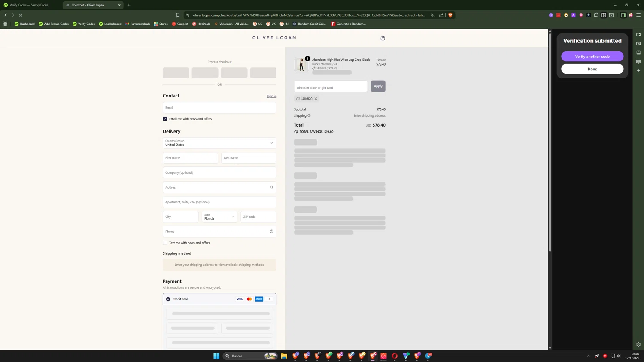
Task: Open the State dropdown showing Florida
Action: (219, 217)
